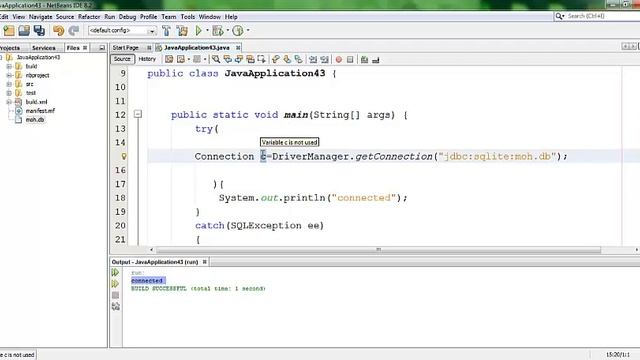640x360 pixels.
Task: Click the New Project toolbar icon
Action: 9,31
